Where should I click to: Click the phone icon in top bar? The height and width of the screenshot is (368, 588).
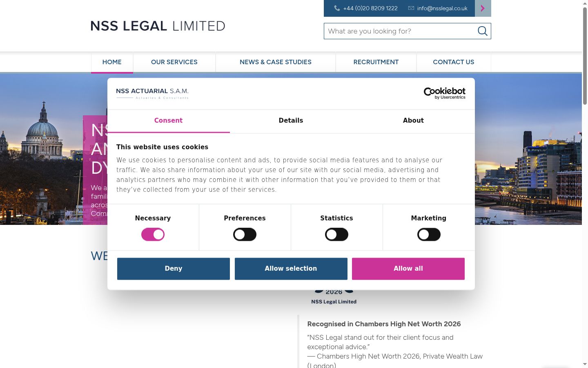tap(337, 8)
